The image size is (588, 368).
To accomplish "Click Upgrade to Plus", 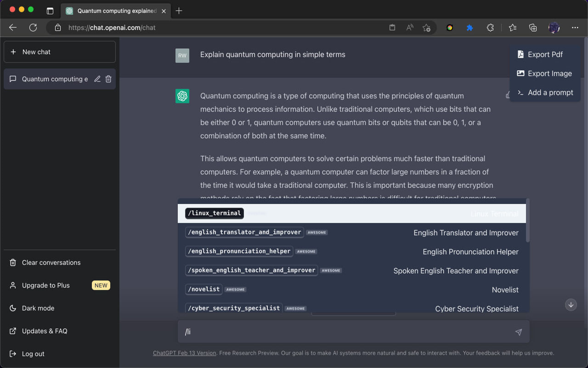I will click(60, 285).
